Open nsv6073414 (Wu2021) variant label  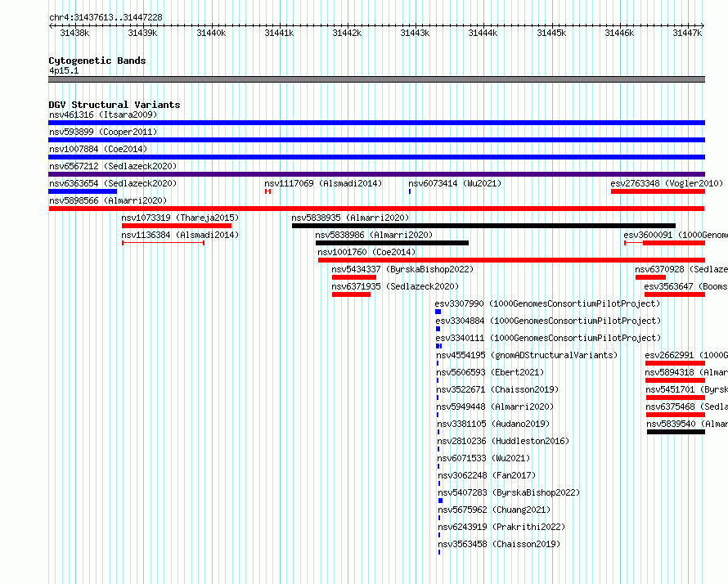click(x=455, y=183)
